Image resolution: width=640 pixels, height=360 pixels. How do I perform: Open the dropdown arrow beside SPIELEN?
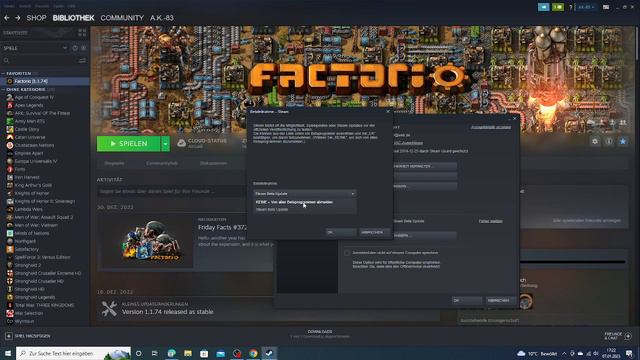(165, 144)
